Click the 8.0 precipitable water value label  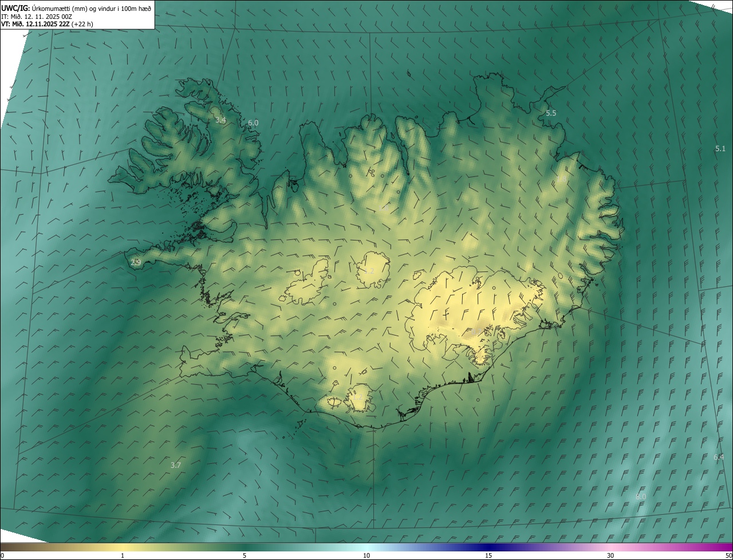pos(641,496)
